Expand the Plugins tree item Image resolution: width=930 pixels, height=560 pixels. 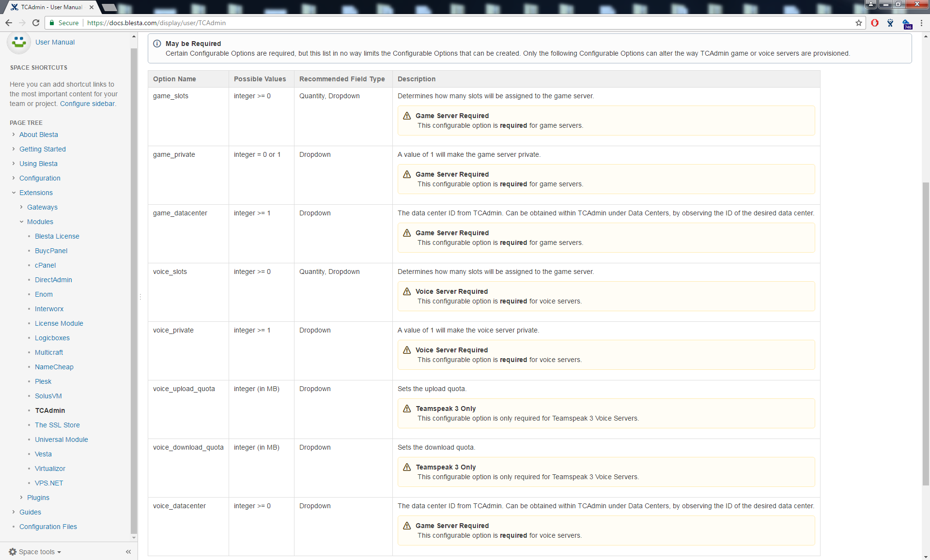[x=21, y=498]
